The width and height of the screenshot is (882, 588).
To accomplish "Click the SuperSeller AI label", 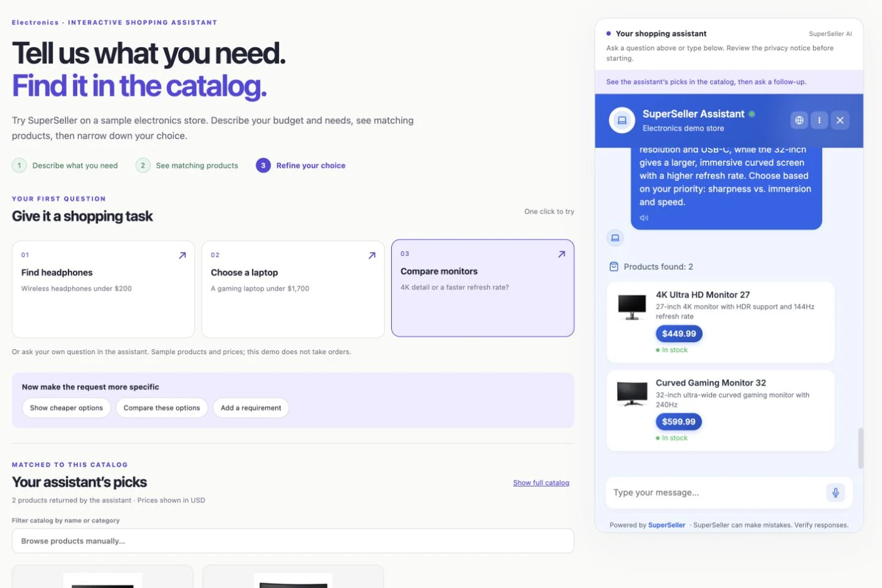I will [830, 34].
